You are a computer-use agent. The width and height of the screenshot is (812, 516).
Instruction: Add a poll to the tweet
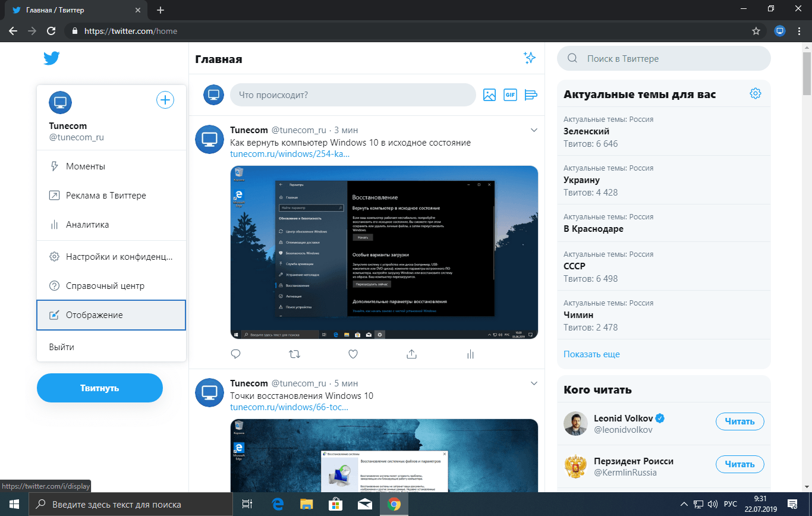click(531, 95)
